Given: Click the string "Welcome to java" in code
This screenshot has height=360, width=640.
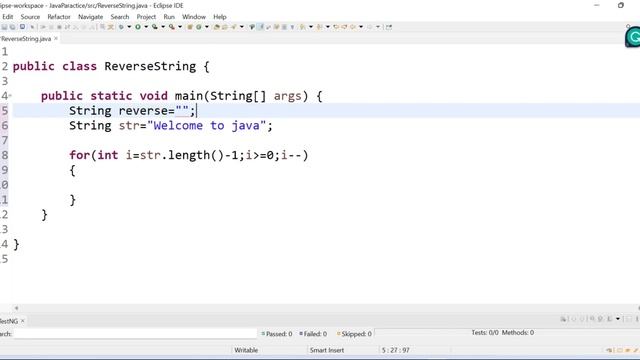Looking at the screenshot, I should coord(206,125).
